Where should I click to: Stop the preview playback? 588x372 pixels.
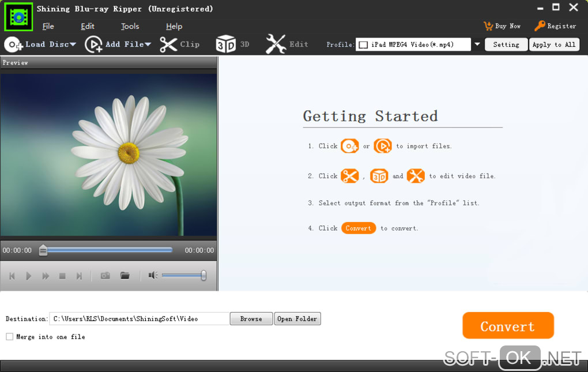(x=62, y=276)
